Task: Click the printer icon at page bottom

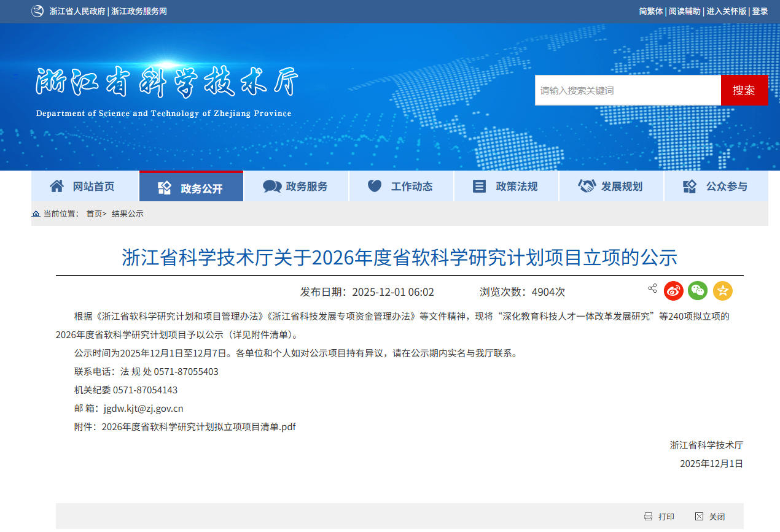Action: tap(648, 517)
